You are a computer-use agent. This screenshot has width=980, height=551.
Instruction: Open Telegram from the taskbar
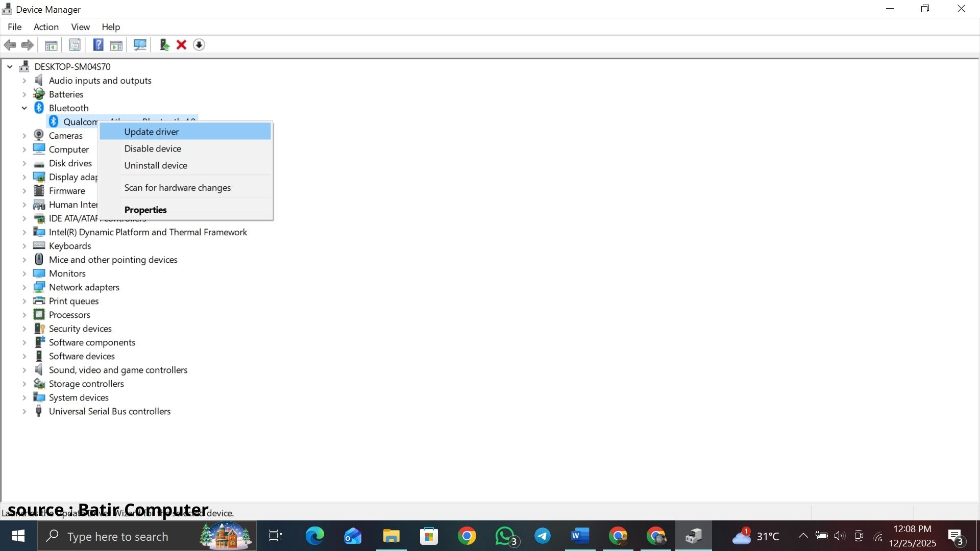[543, 536]
